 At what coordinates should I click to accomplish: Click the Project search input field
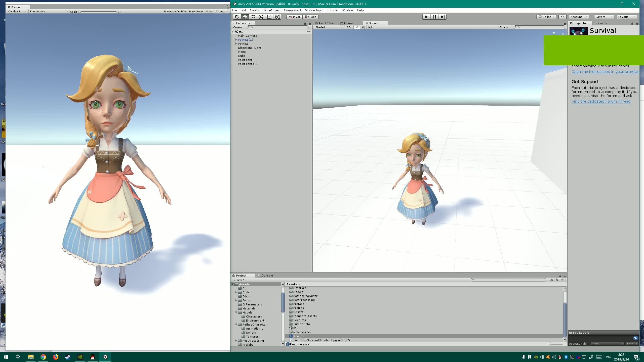click(x=508, y=280)
